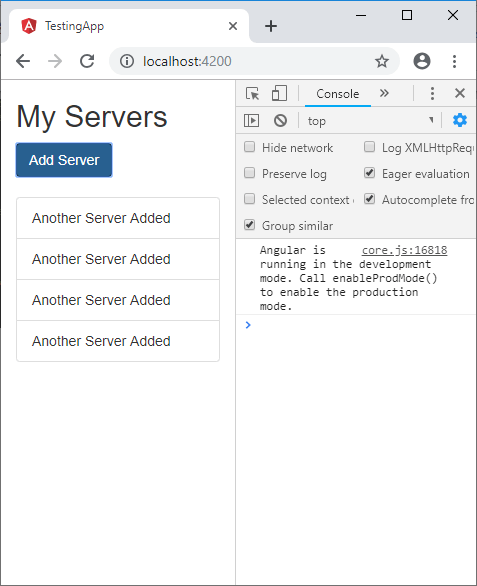Expand more DevTools tabs chevron
Viewport: 477px width, 586px height.
click(x=384, y=93)
